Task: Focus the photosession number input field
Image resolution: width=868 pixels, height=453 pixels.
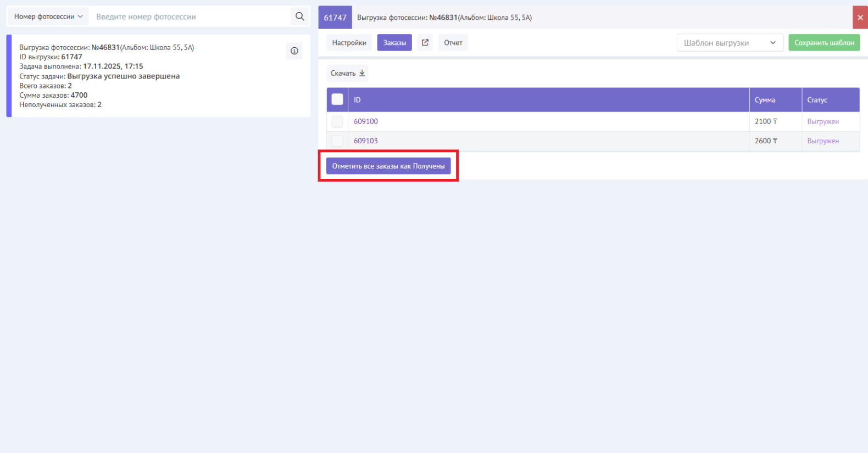Action: point(190,16)
